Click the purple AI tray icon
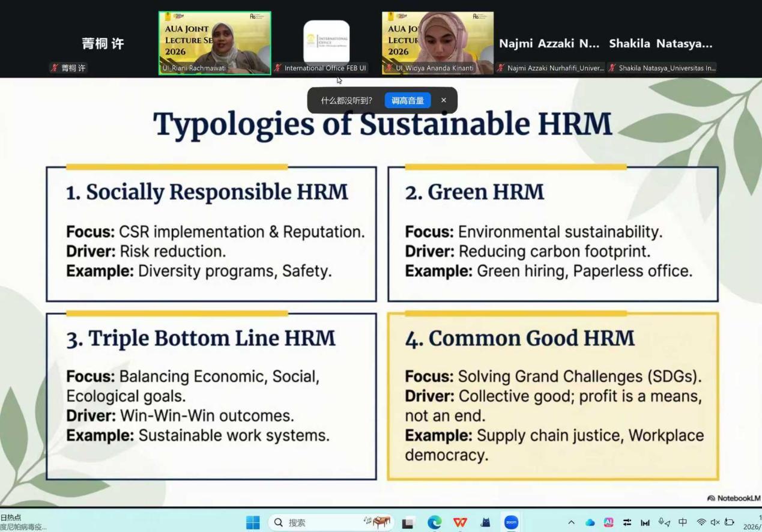The image size is (762, 532). coord(608,522)
